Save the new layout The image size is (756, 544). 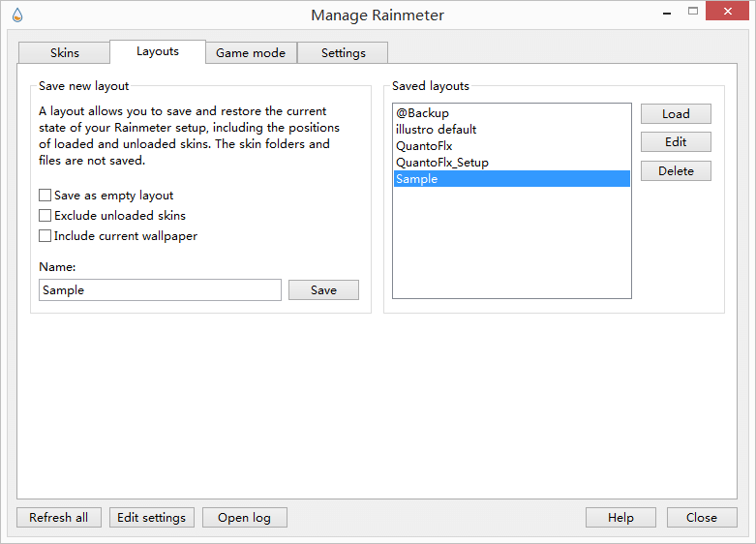coord(323,289)
